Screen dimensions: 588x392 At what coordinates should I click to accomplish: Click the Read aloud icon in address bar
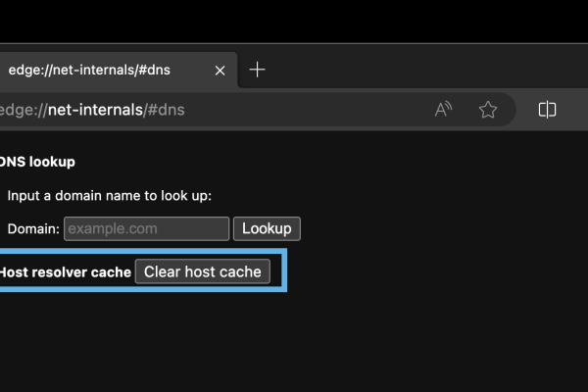tap(444, 110)
